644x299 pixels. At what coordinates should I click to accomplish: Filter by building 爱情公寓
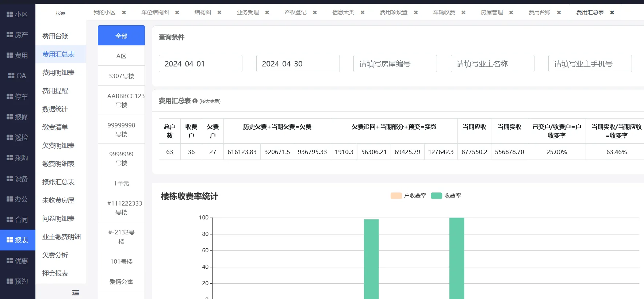click(121, 281)
